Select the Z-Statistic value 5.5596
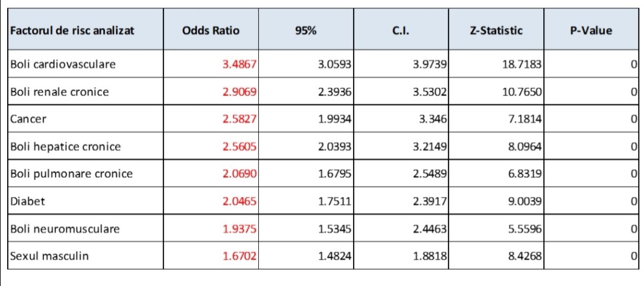This screenshot has width=644, height=286. pyautogui.click(x=524, y=229)
